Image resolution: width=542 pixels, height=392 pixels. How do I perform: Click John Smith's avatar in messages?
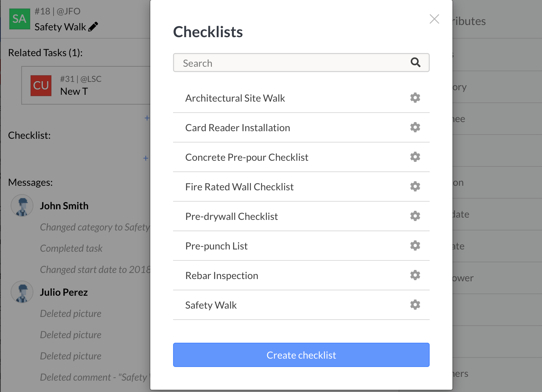tap(22, 206)
